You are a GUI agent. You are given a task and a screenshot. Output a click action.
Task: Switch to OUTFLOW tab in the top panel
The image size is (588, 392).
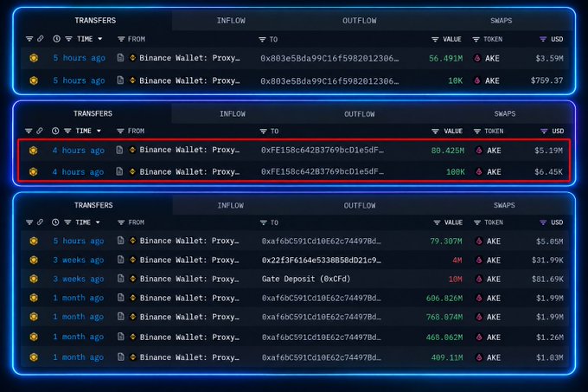(359, 21)
